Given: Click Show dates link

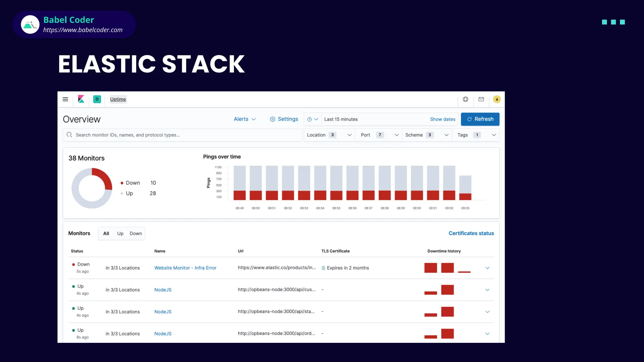Looking at the screenshot, I should (x=442, y=119).
